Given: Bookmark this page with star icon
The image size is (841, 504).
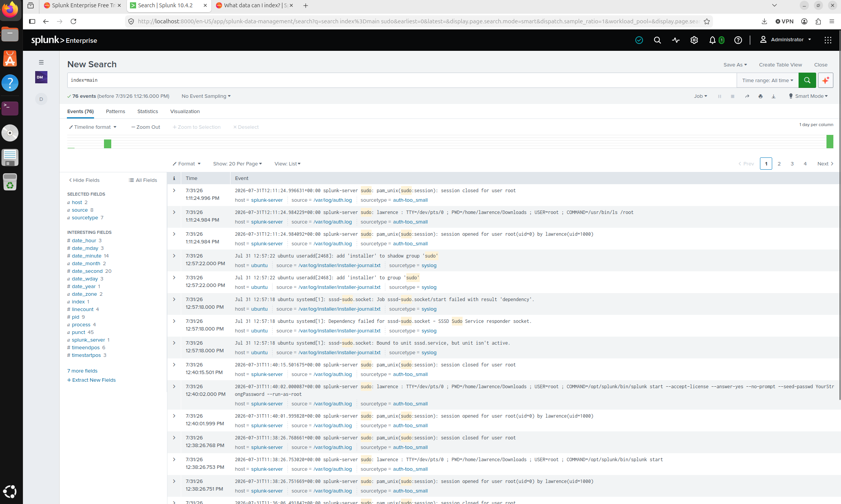Looking at the screenshot, I should pyautogui.click(x=707, y=21).
